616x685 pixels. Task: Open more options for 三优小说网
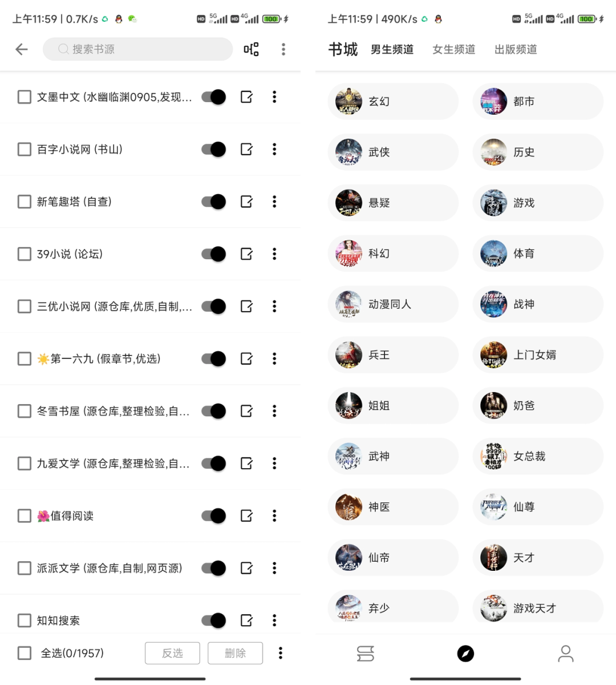[274, 307]
